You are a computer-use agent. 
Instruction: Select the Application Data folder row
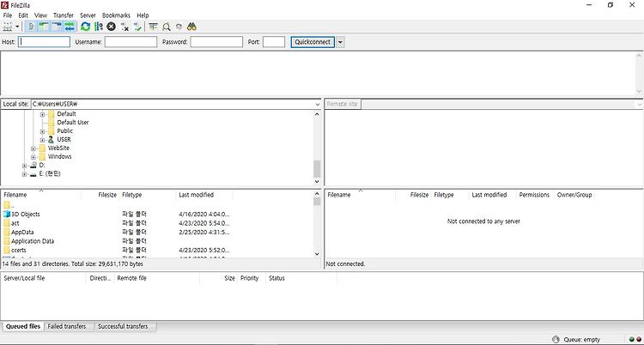[158, 241]
